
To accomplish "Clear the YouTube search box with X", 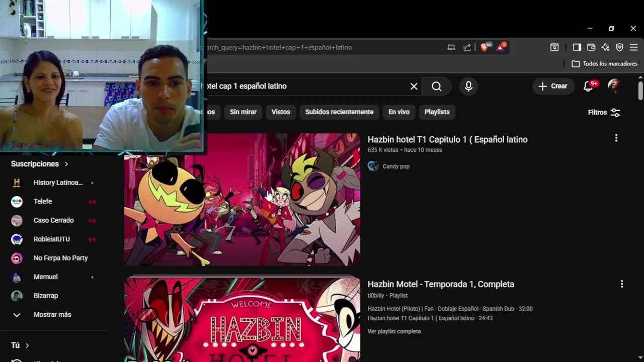I will pyautogui.click(x=414, y=86).
